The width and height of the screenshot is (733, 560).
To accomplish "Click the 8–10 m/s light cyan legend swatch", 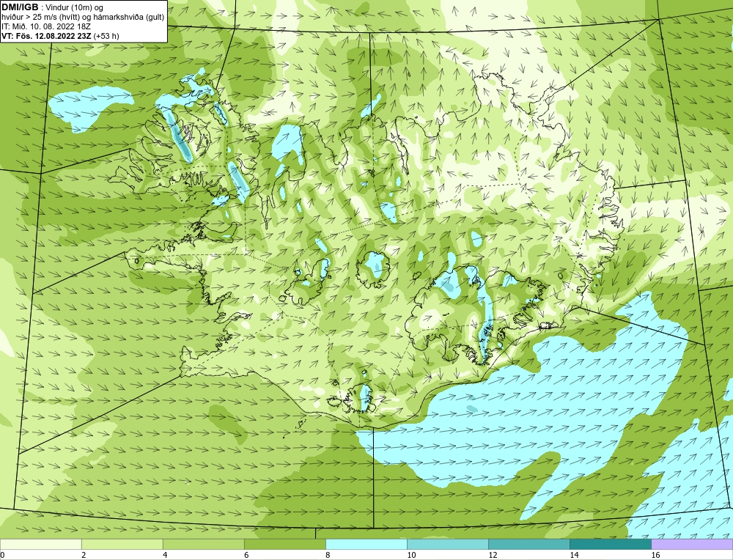I will pyautogui.click(x=366, y=544).
